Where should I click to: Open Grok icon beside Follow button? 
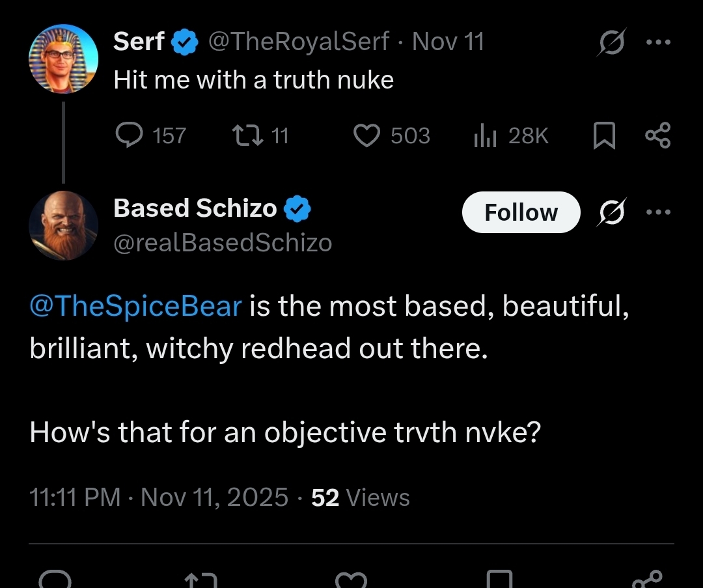610,213
